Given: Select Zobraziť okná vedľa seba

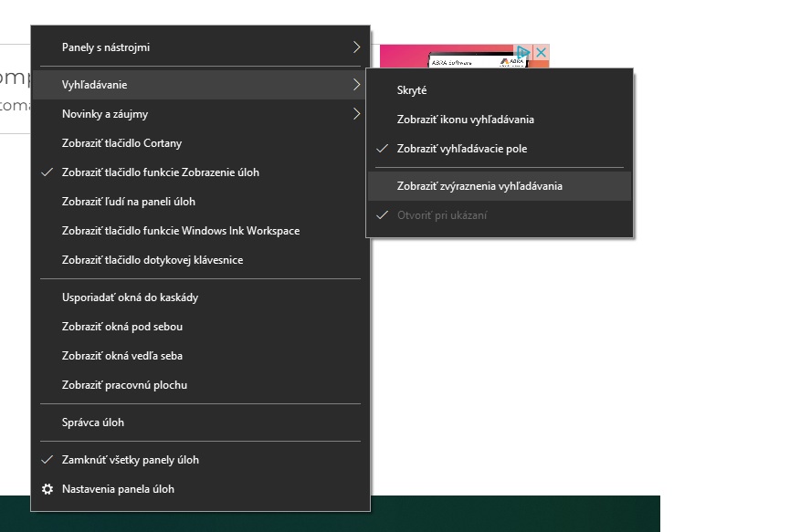Looking at the screenshot, I should click(201, 355).
